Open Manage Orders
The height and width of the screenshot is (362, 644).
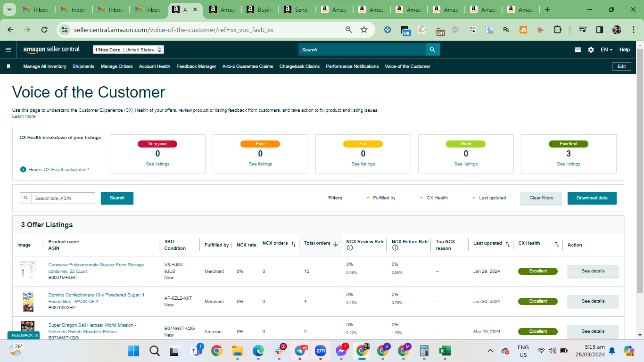point(116,66)
